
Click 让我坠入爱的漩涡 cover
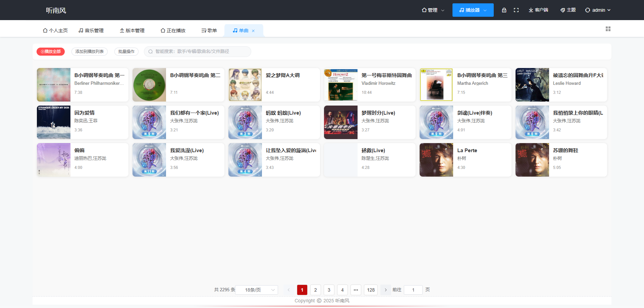click(x=245, y=160)
